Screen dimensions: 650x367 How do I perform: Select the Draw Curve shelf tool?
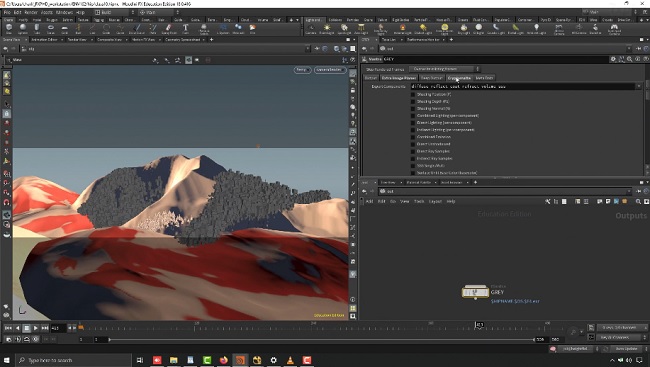point(137,29)
